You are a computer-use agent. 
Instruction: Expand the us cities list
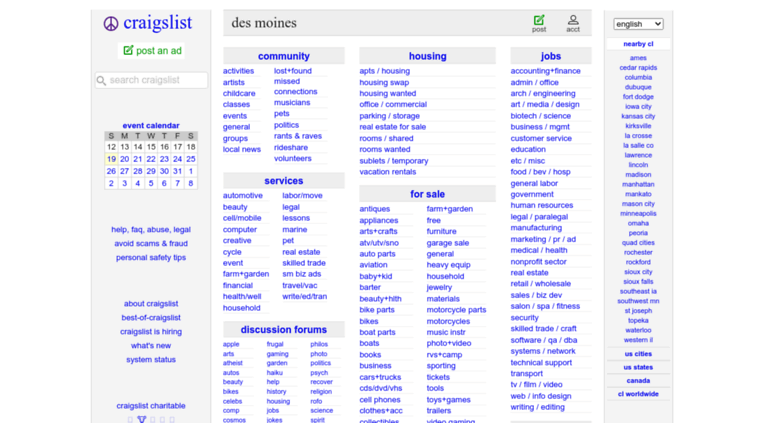pyautogui.click(x=638, y=354)
